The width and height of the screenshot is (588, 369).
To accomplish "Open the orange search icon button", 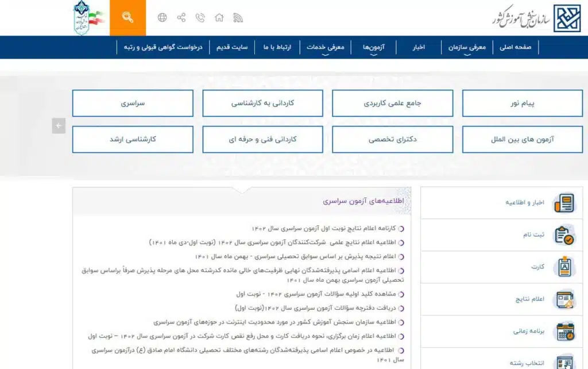I will pyautogui.click(x=127, y=18).
